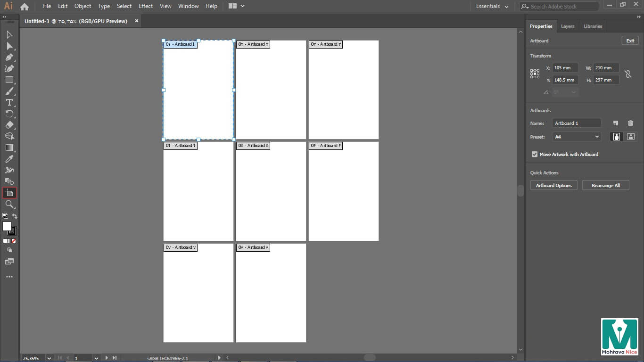Select the Eraser tool
This screenshot has height=362, width=644.
(x=9, y=125)
